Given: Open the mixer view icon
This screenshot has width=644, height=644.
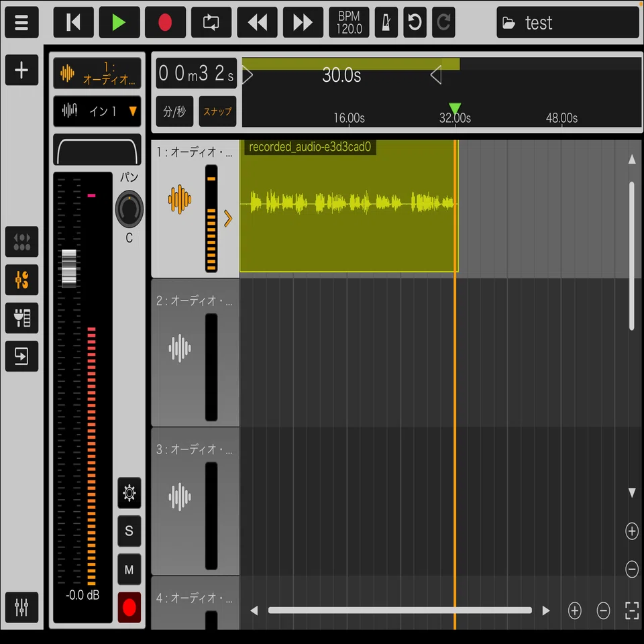Looking at the screenshot, I should [21, 608].
